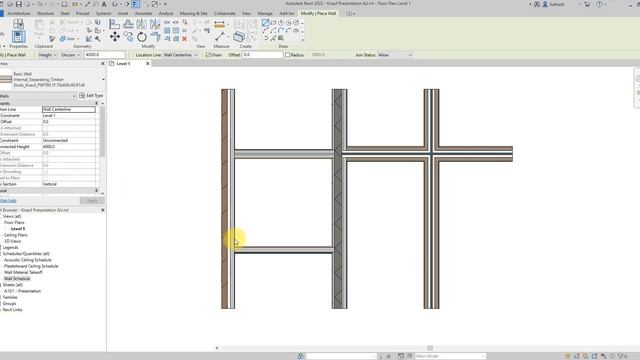Open the Properties help link
640x360 pixels.
[x=8, y=201]
